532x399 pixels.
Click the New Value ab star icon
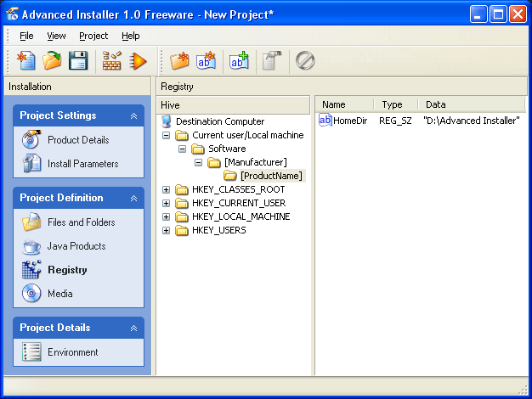point(206,61)
